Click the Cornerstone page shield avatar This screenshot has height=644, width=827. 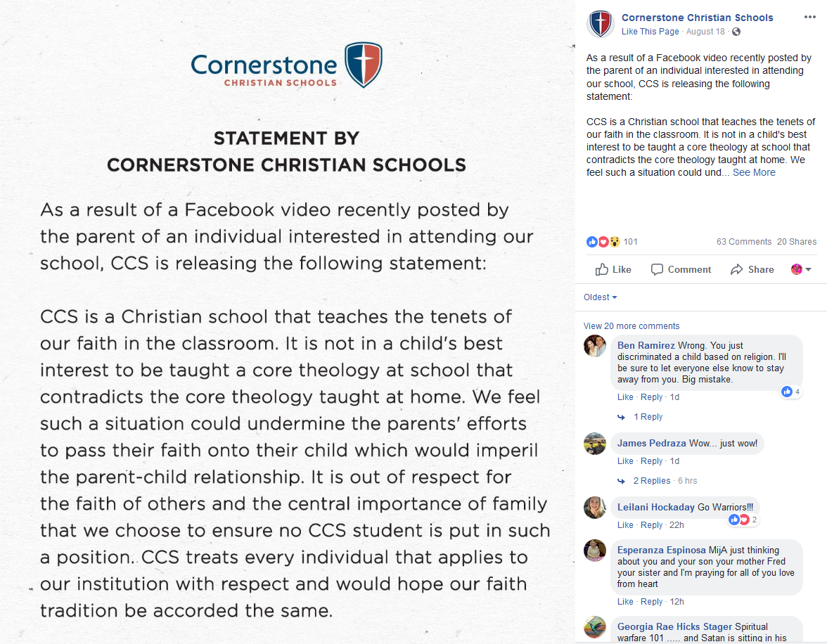pyautogui.click(x=601, y=24)
